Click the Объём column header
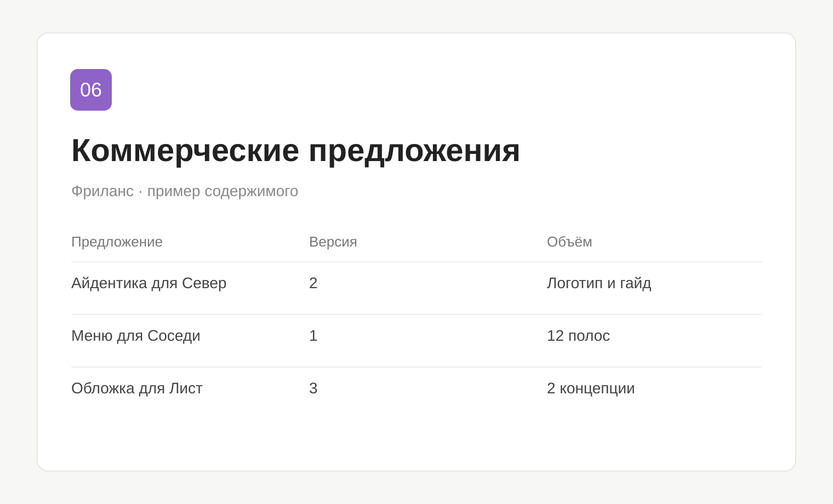This screenshot has width=833, height=504. click(x=569, y=242)
